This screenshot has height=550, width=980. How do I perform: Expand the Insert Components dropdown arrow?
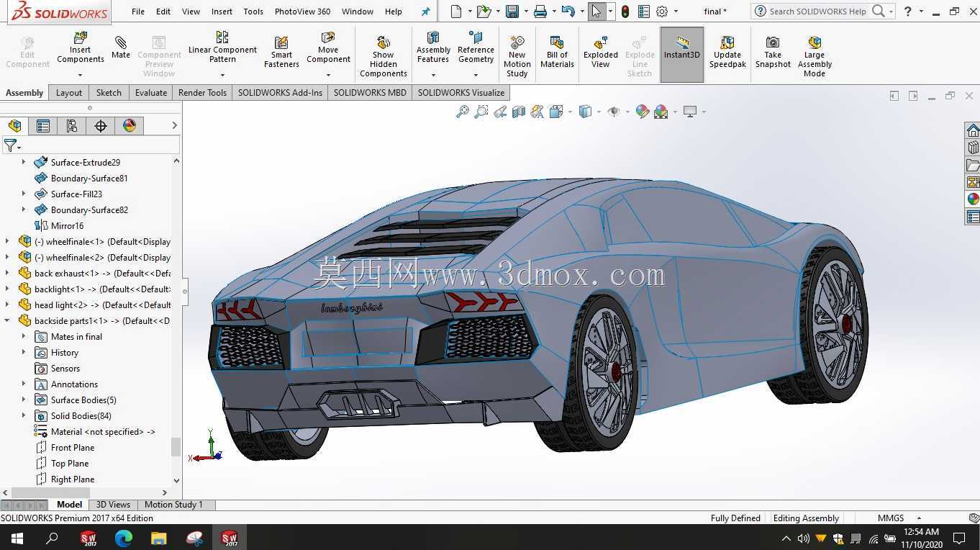point(81,75)
